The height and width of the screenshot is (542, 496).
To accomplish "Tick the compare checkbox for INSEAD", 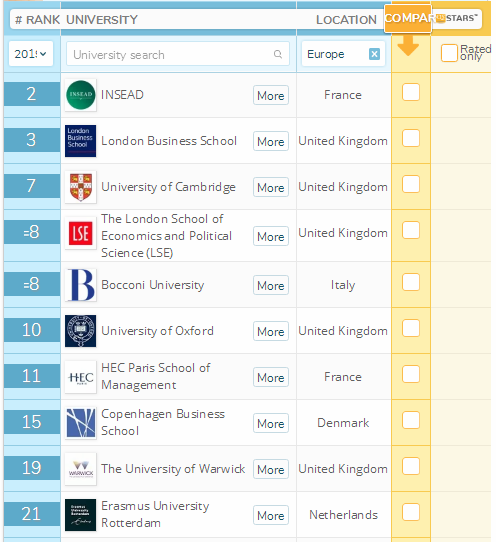I will (411, 92).
